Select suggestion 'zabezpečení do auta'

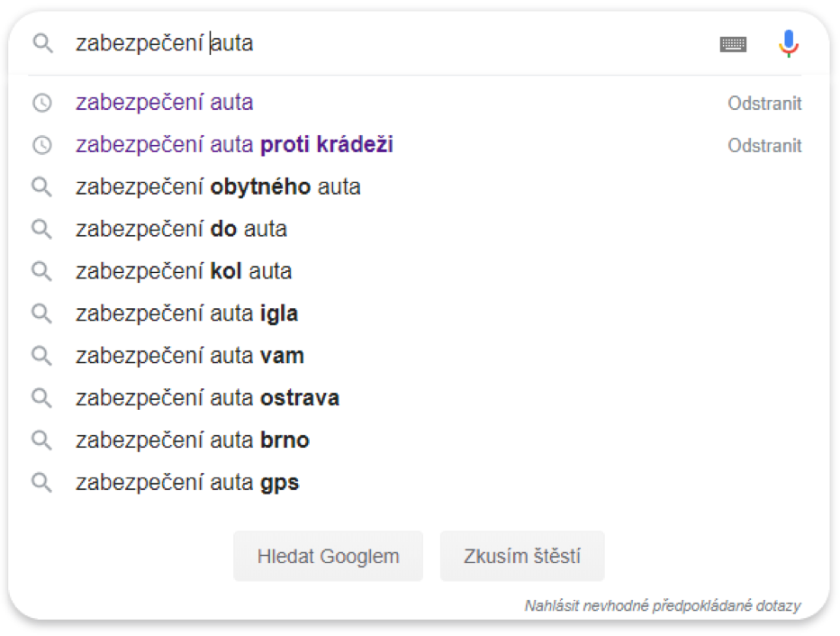click(x=181, y=230)
